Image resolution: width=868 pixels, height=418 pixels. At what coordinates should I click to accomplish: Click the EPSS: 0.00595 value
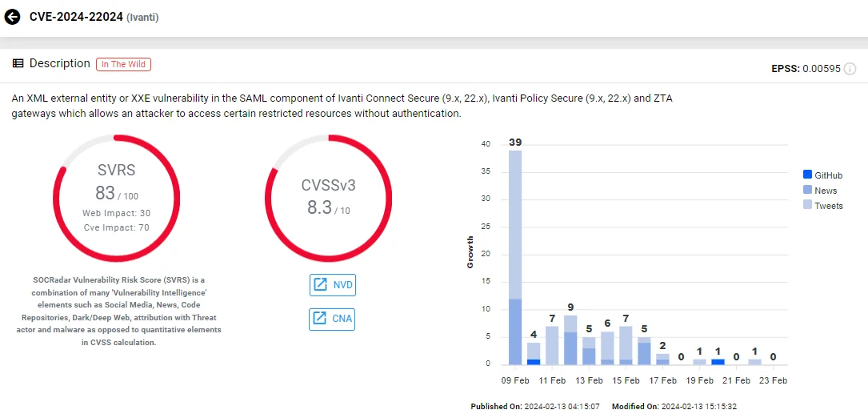pos(806,70)
